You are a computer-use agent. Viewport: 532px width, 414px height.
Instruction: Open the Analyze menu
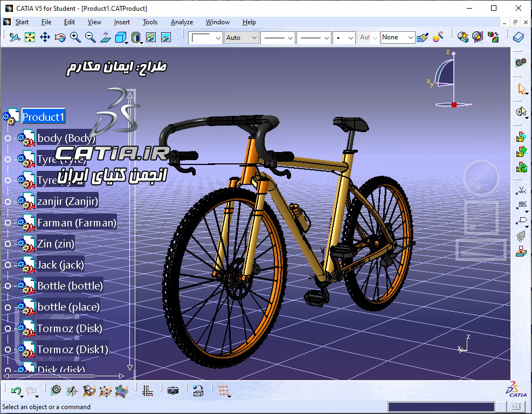[182, 22]
